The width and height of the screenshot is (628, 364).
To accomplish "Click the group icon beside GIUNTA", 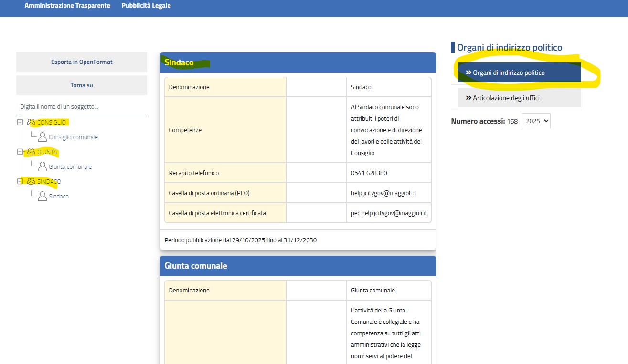I will [x=32, y=152].
